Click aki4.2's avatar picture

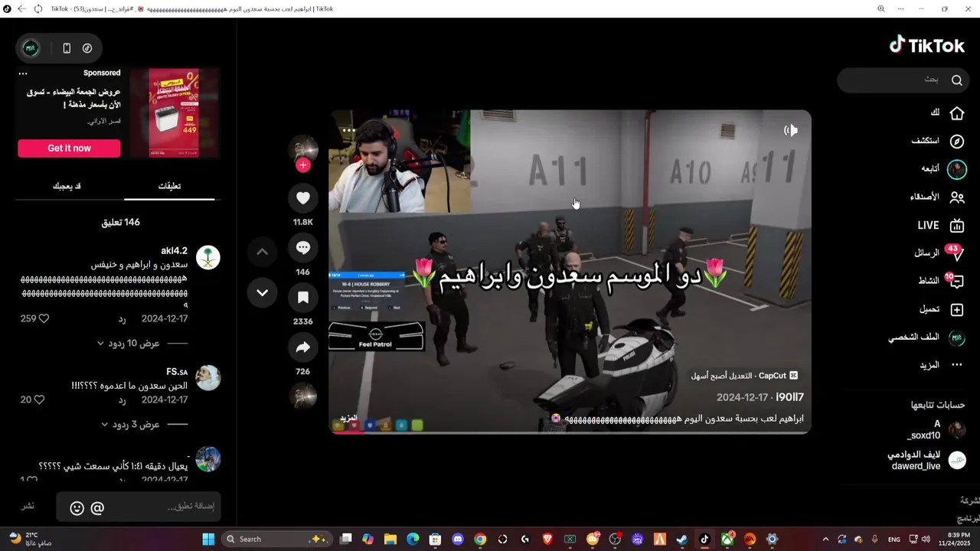[208, 257]
